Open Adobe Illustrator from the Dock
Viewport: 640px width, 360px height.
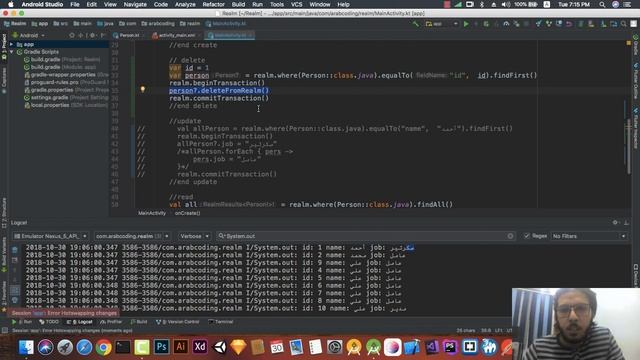point(180,347)
